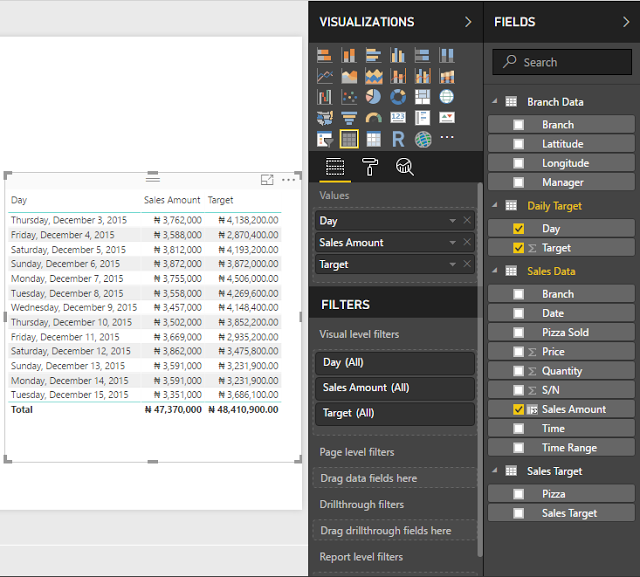
Task: Switch to the Analytics magnifier tab
Action: click(x=404, y=167)
